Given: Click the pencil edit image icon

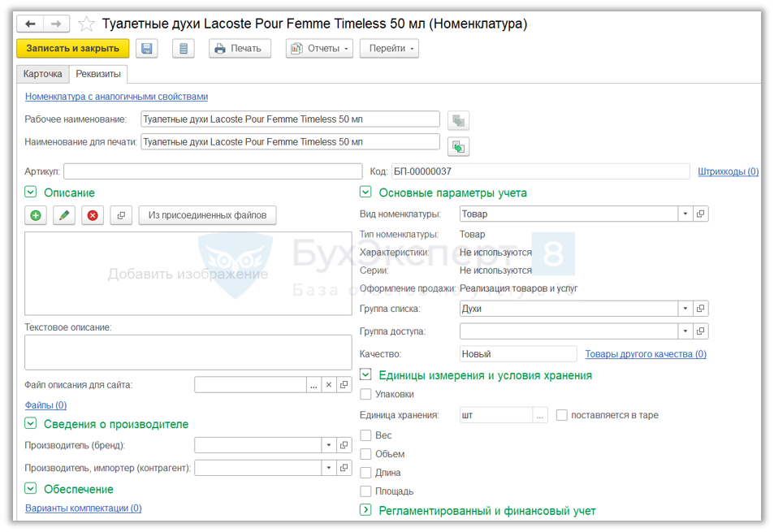Looking at the screenshot, I should pos(64,215).
